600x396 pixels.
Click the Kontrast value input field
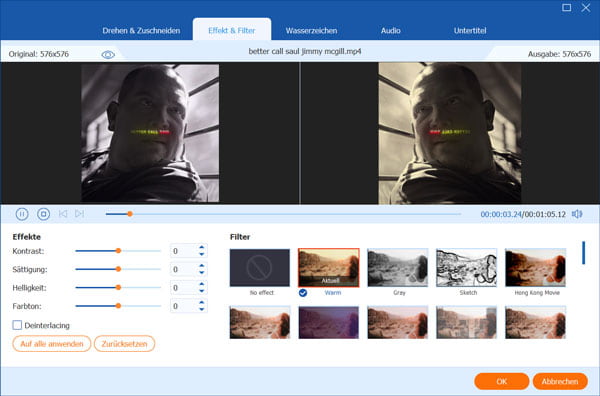(x=184, y=251)
